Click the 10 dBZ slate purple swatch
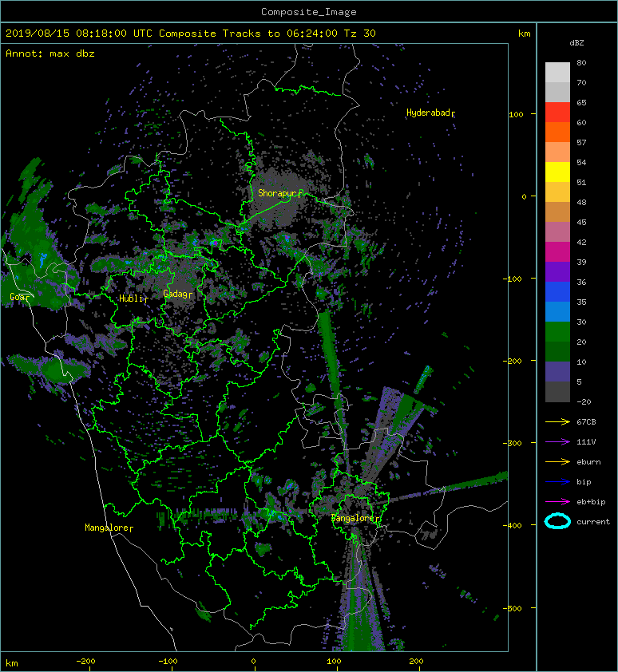Viewport: 618px width, 672px height. [557, 371]
